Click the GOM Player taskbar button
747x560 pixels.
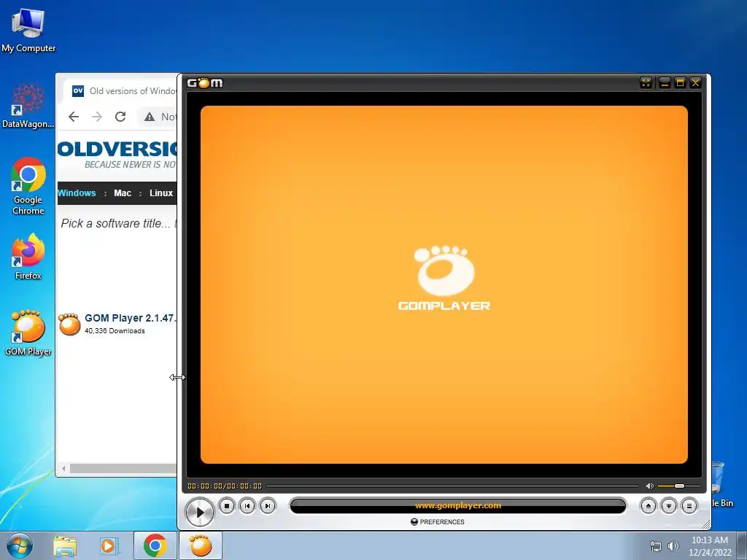pyautogui.click(x=200, y=545)
